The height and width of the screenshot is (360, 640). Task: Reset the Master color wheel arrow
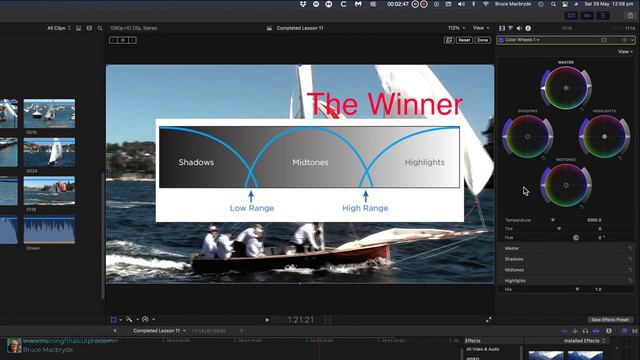[582, 109]
